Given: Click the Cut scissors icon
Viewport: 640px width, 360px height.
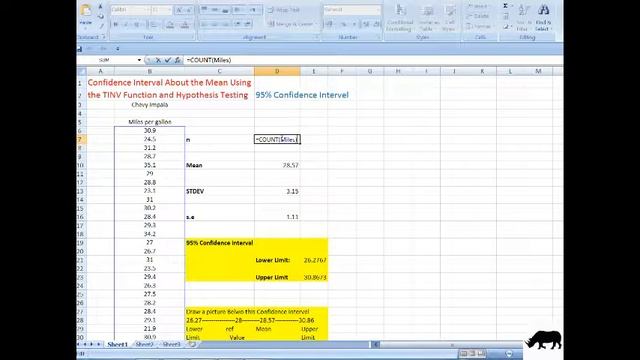Looking at the screenshot, I should click(x=101, y=7).
